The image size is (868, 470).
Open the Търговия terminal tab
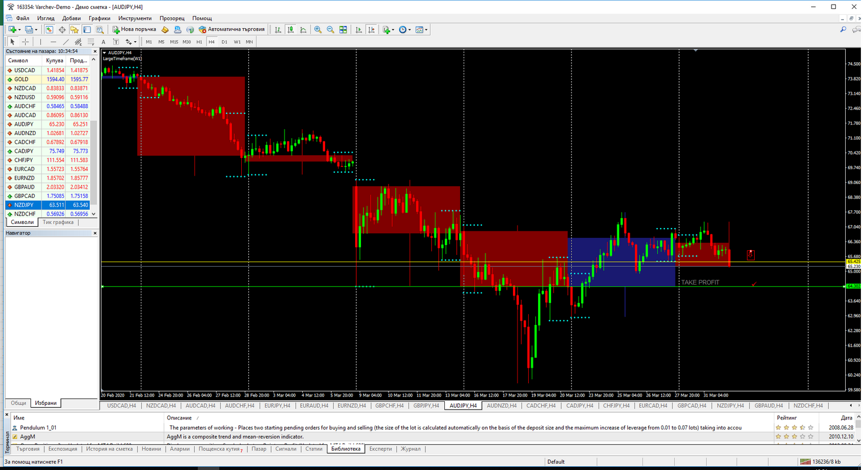tap(28, 449)
